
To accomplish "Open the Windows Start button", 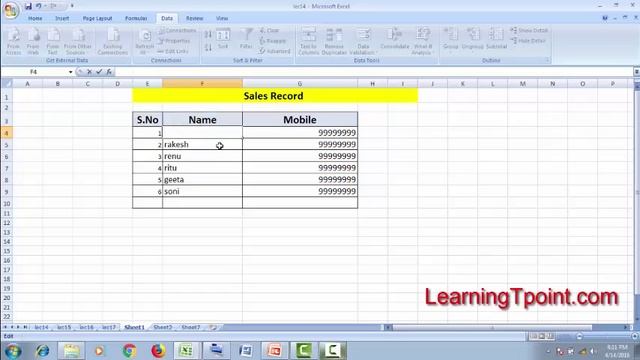I will pos(13,351).
